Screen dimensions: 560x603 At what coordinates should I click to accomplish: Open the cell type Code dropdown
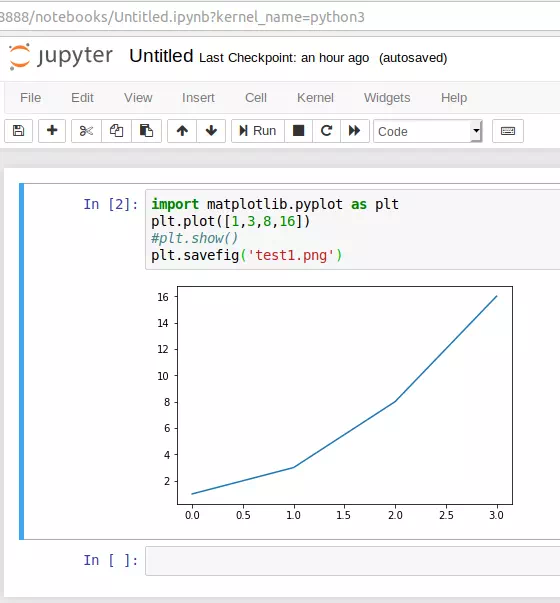(428, 131)
